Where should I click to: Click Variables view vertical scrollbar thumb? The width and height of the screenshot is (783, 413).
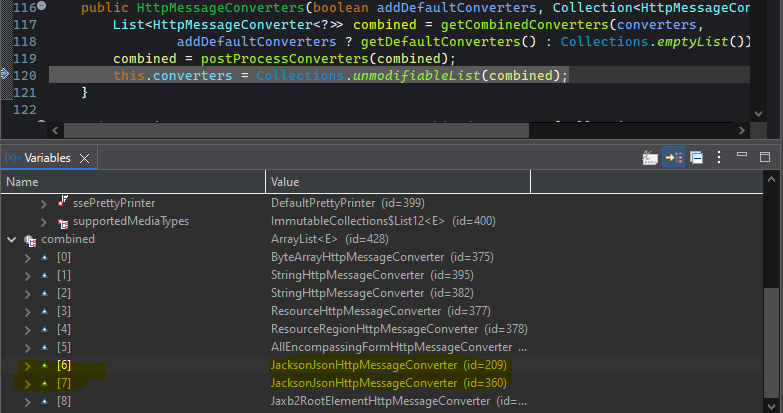[772, 343]
